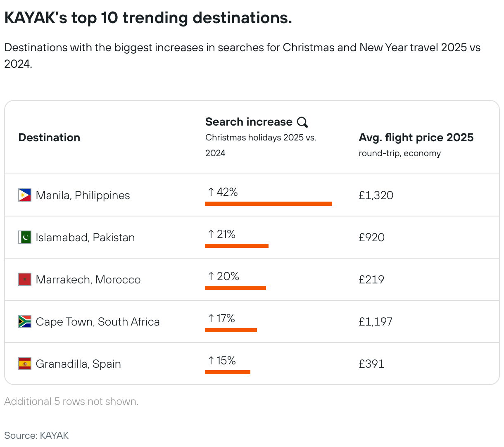Image resolution: width=504 pixels, height=447 pixels.
Task: Click the orange bar for Manila
Action: point(269,204)
